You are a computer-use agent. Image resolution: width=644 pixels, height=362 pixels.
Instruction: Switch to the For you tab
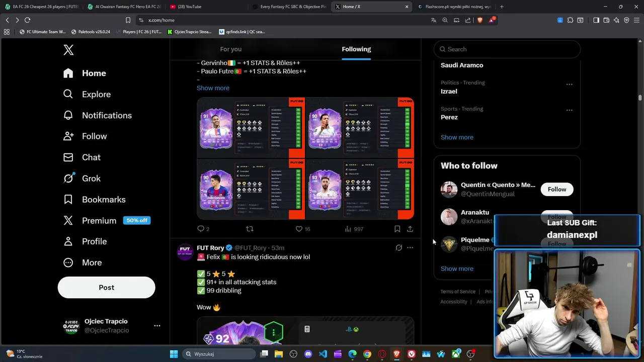231,49
